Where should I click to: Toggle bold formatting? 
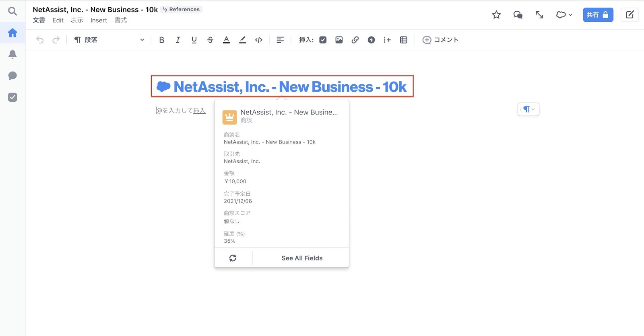[x=162, y=40]
